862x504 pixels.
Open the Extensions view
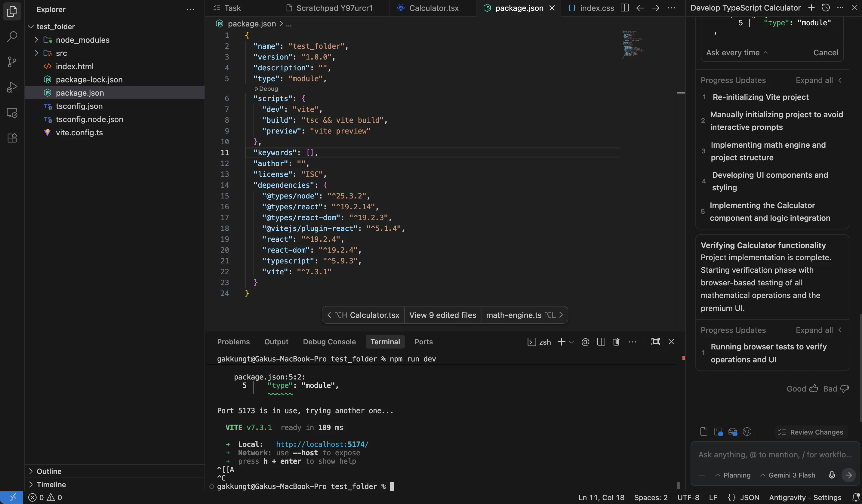coord(12,138)
